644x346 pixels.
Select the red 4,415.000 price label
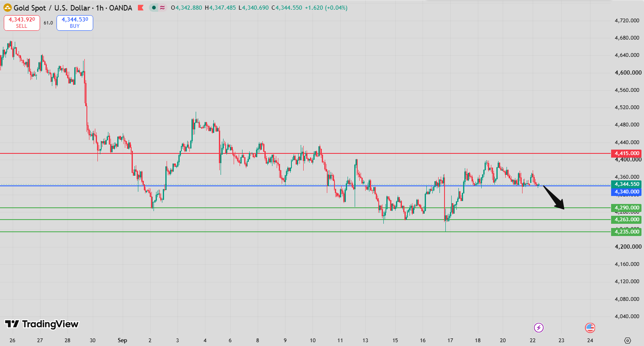(x=627, y=153)
